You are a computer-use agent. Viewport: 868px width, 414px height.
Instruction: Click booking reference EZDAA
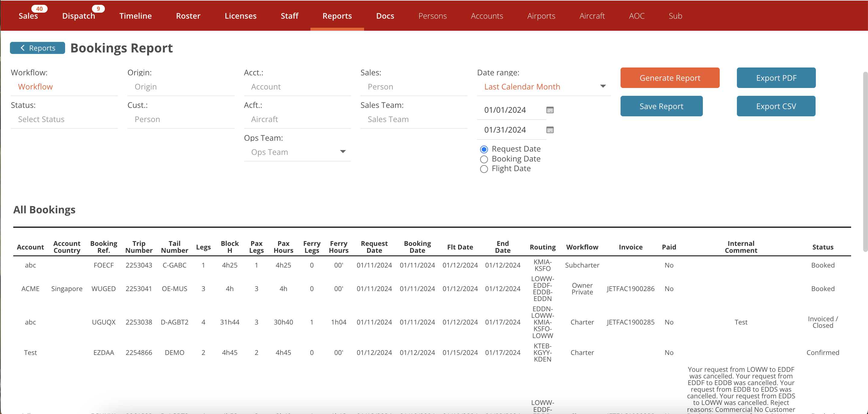104,353
